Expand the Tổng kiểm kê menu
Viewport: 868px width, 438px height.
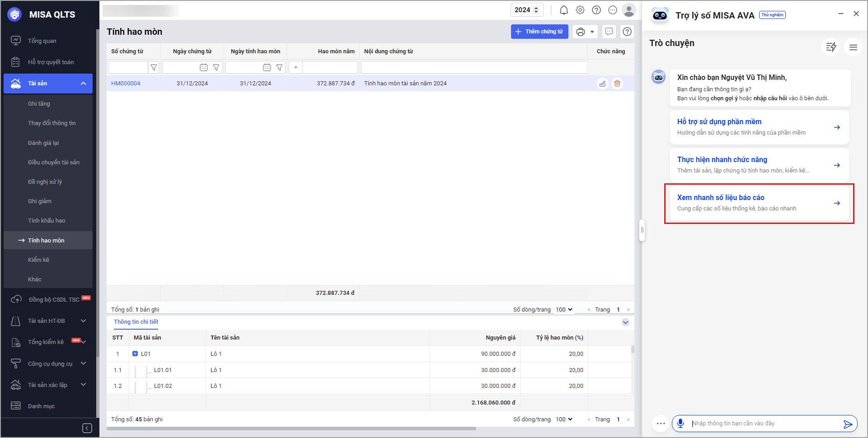84,342
